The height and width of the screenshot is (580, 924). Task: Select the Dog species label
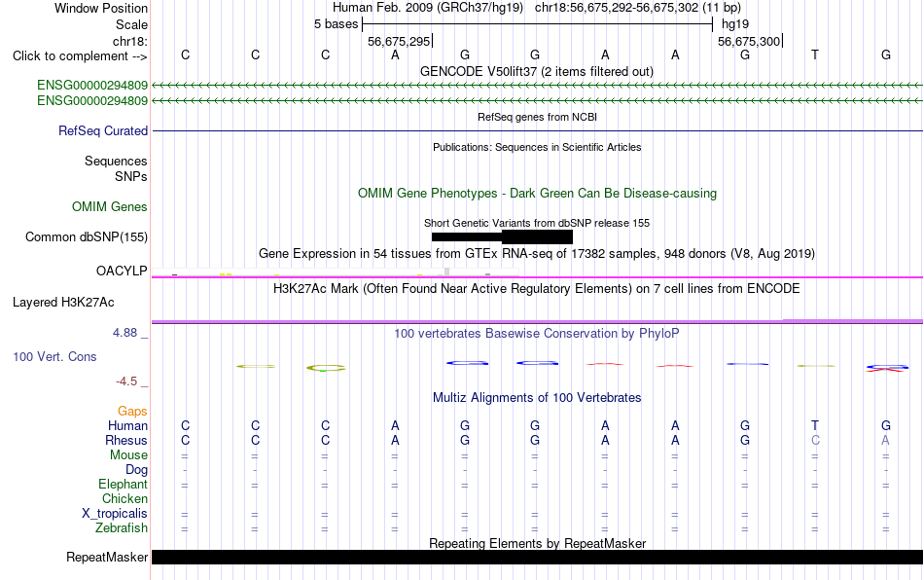136,470
